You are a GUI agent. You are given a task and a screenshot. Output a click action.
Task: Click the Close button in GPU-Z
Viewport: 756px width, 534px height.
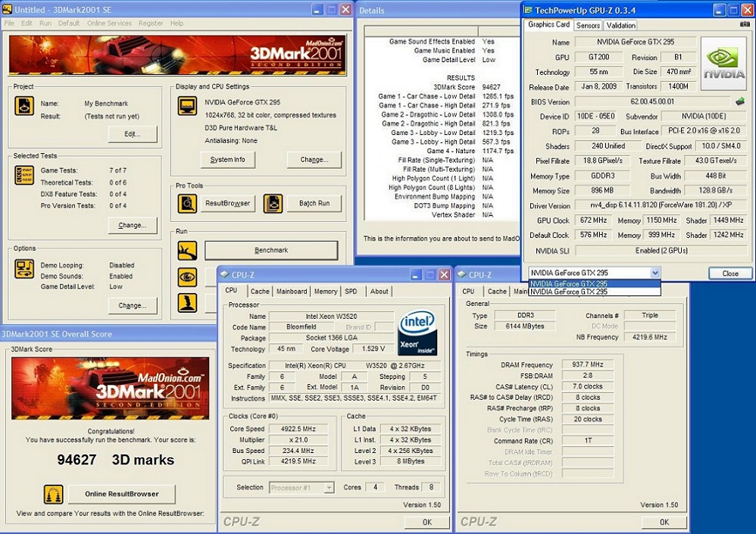point(730,273)
